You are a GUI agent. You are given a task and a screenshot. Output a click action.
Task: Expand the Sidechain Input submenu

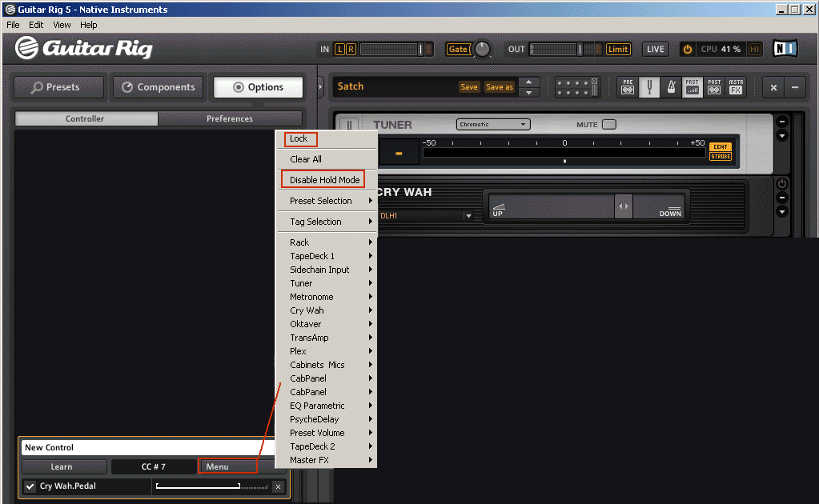(327, 270)
